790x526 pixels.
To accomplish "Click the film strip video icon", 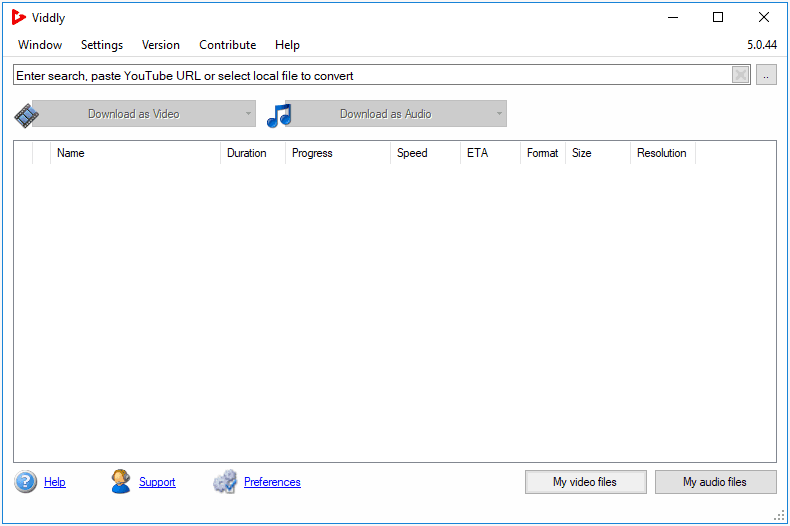I will click(25, 114).
